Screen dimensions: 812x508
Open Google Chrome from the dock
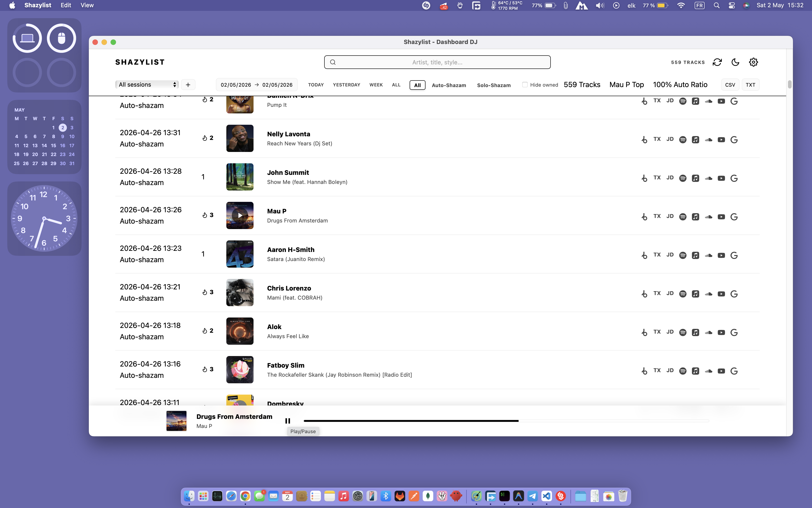coord(245,496)
